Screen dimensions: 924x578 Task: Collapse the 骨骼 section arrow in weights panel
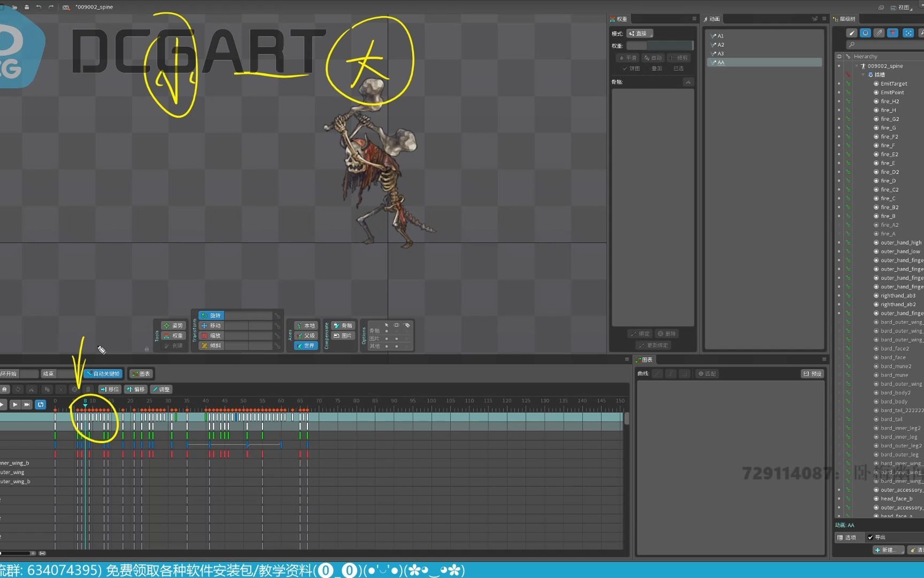(688, 82)
